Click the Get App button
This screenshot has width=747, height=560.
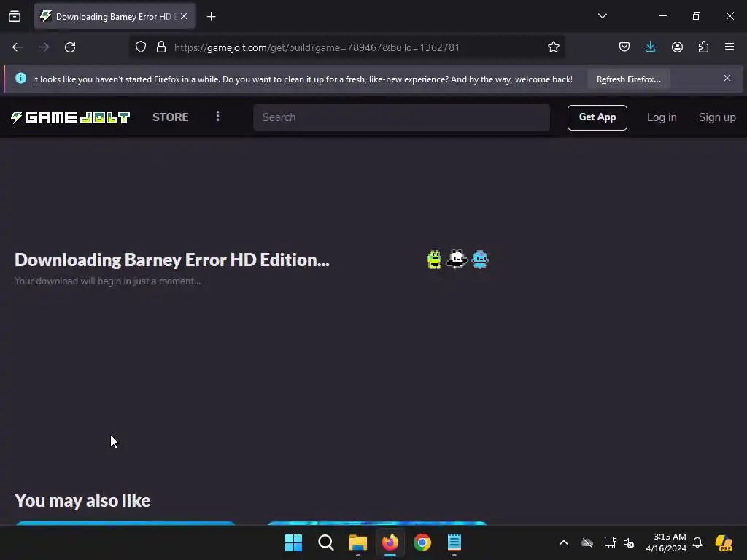coord(597,117)
